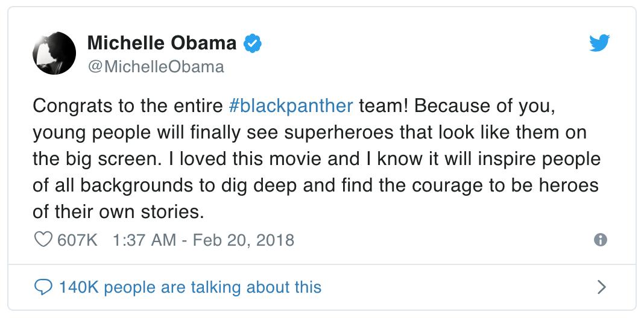Click the 607K likes count

[x=77, y=241]
